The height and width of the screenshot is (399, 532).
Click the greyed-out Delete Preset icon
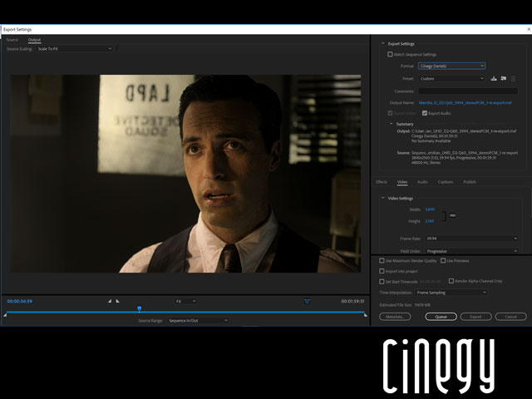click(x=514, y=79)
